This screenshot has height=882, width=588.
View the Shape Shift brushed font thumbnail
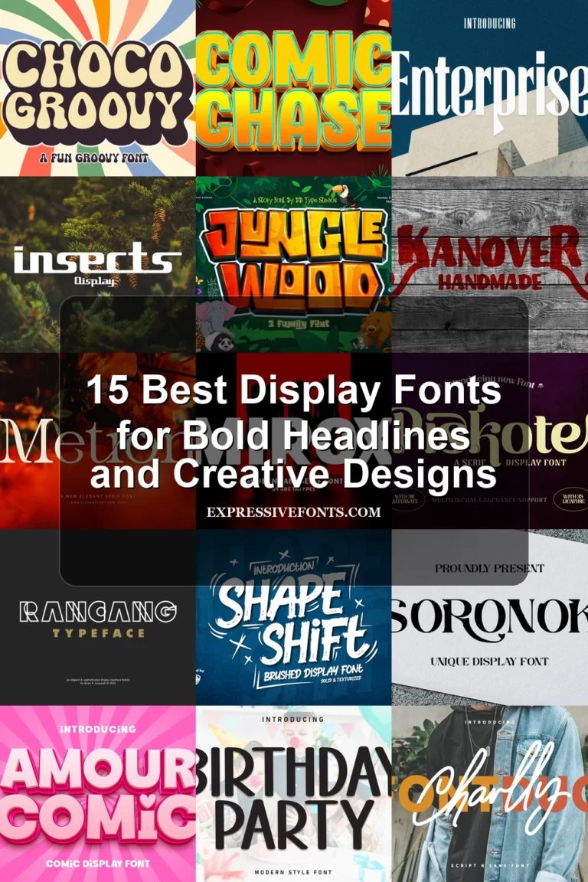(294, 617)
